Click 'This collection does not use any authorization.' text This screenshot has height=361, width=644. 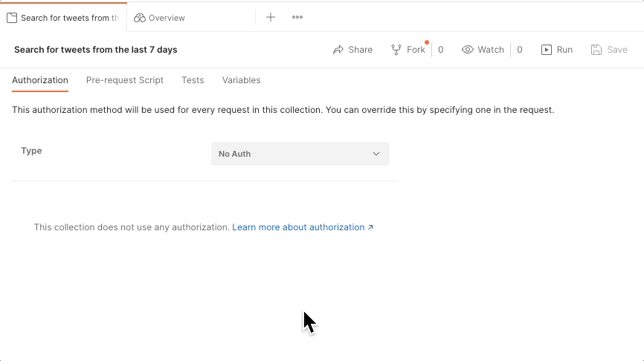pyautogui.click(x=132, y=227)
